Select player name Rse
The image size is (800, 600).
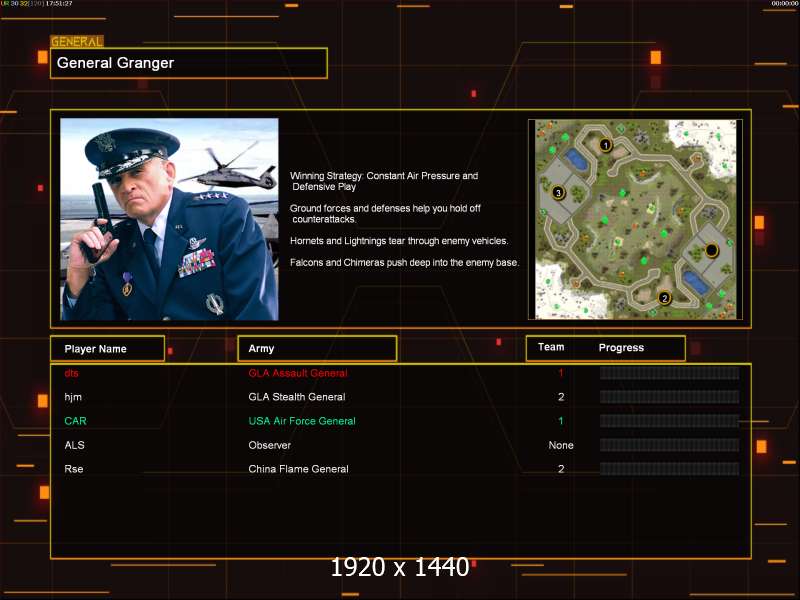tap(74, 469)
